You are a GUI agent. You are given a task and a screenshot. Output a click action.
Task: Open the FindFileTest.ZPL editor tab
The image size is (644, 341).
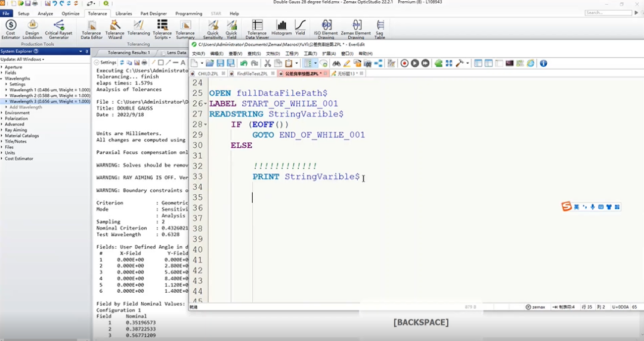tap(252, 73)
